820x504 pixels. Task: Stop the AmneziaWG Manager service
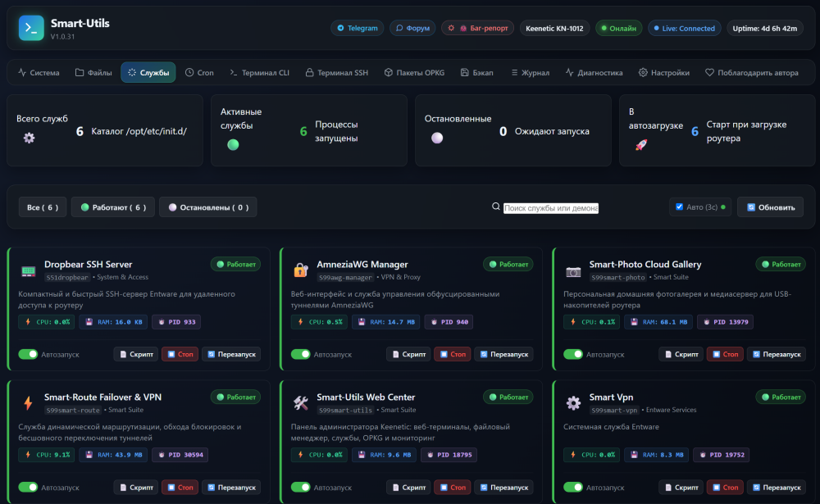[x=453, y=354]
